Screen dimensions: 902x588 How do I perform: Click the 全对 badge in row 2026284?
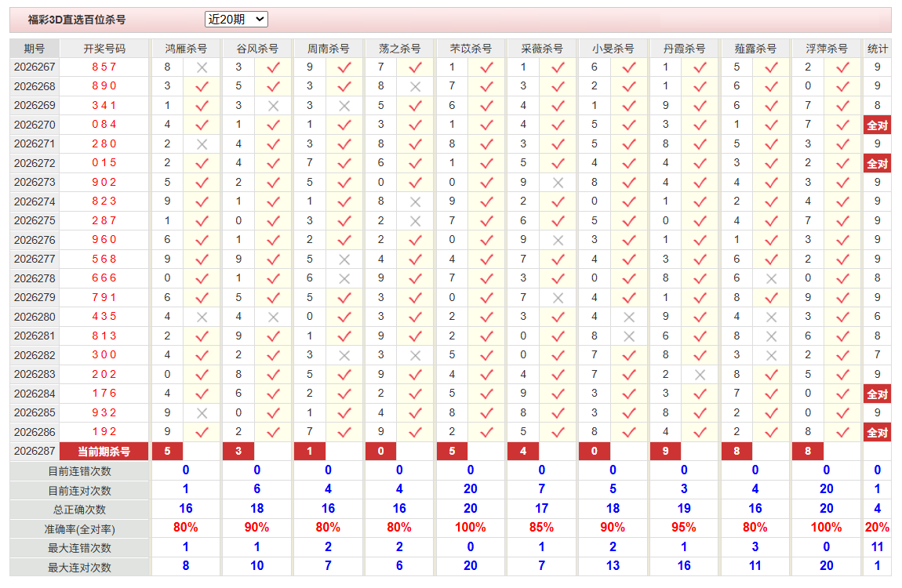click(x=877, y=394)
